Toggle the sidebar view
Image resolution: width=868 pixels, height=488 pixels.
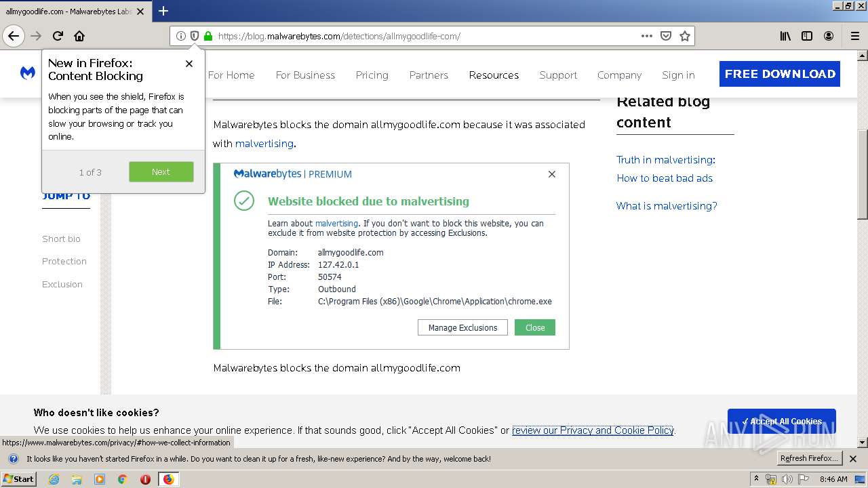[807, 36]
